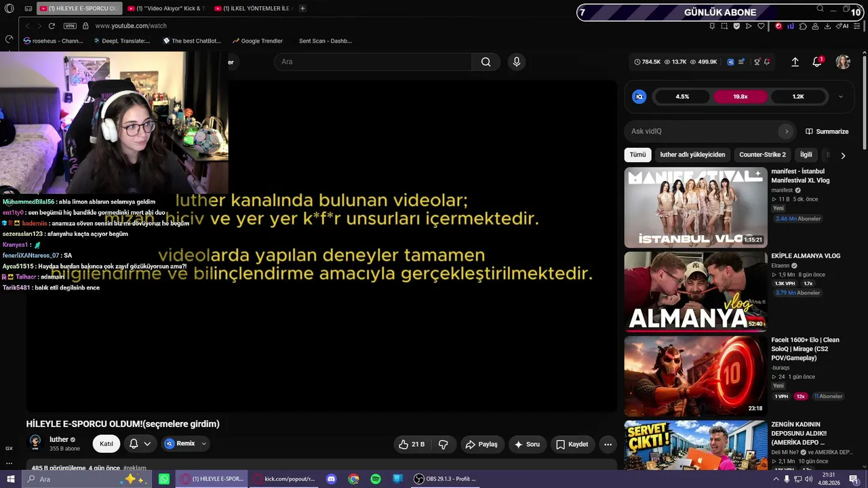Screen dimensions: 868x488
Task: Open Discord from the taskbar
Action: point(331,479)
